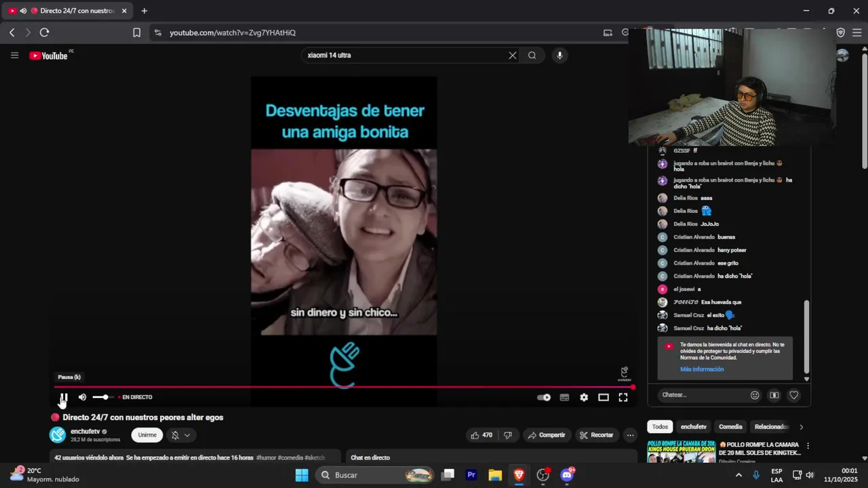The height and width of the screenshot is (488, 868).
Task: Click the Super Chat dollar icon
Action: click(774, 395)
